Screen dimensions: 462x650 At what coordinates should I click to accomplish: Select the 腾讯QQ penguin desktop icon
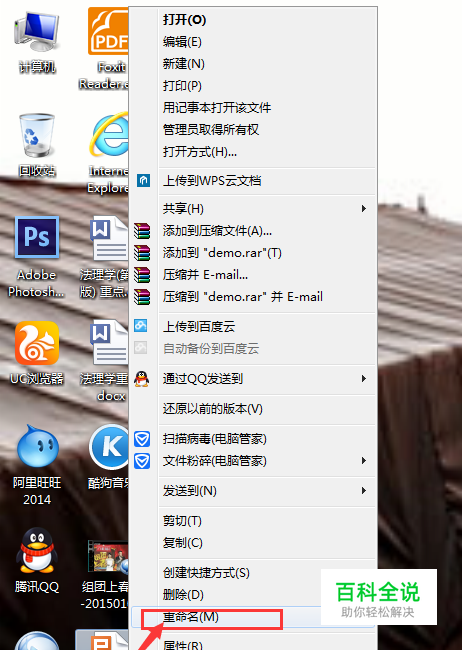36,550
